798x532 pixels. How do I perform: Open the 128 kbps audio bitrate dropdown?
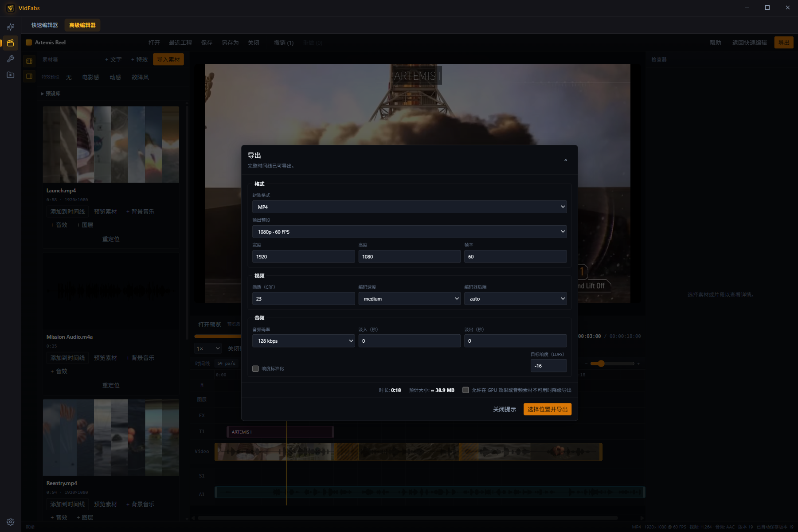click(x=304, y=341)
